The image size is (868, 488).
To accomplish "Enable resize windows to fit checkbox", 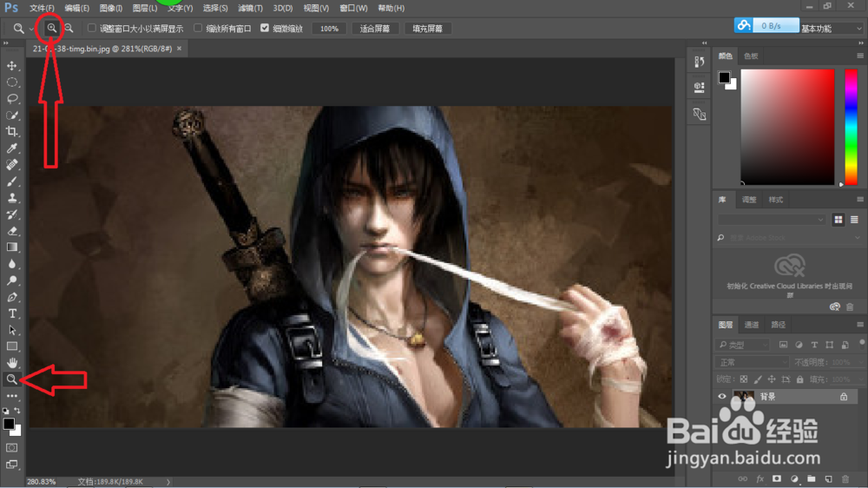I will tap(92, 28).
